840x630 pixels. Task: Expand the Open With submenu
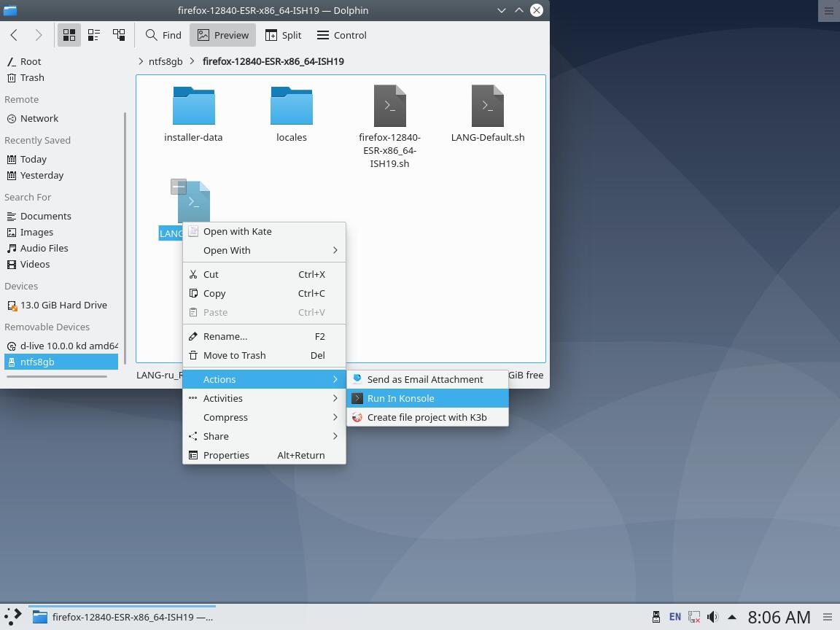click(264, 250)
